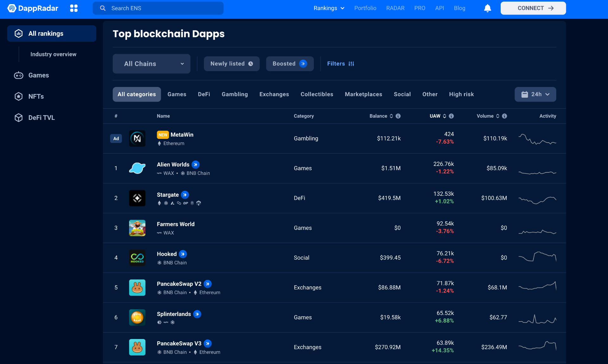Select the Games category tab

point(177,94)
